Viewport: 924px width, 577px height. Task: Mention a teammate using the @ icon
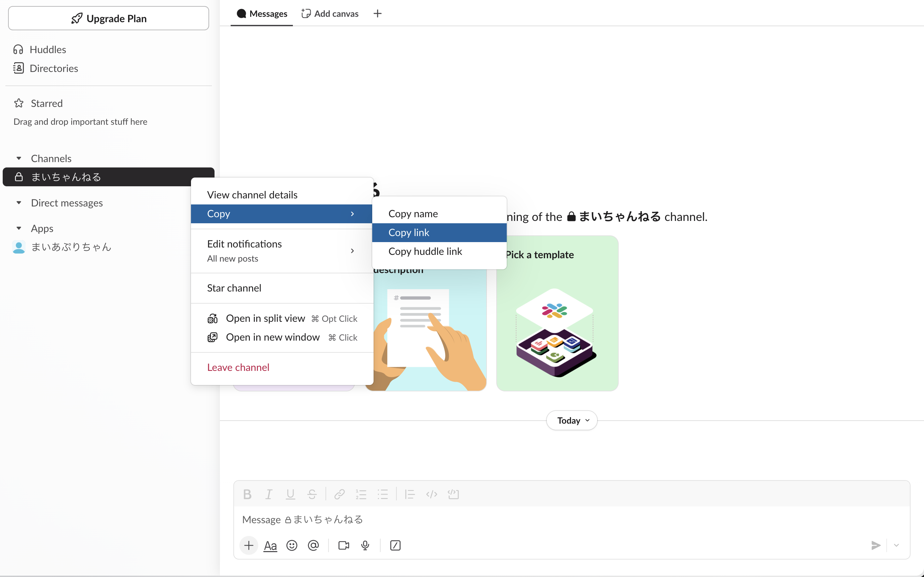(x=313, y=545)
